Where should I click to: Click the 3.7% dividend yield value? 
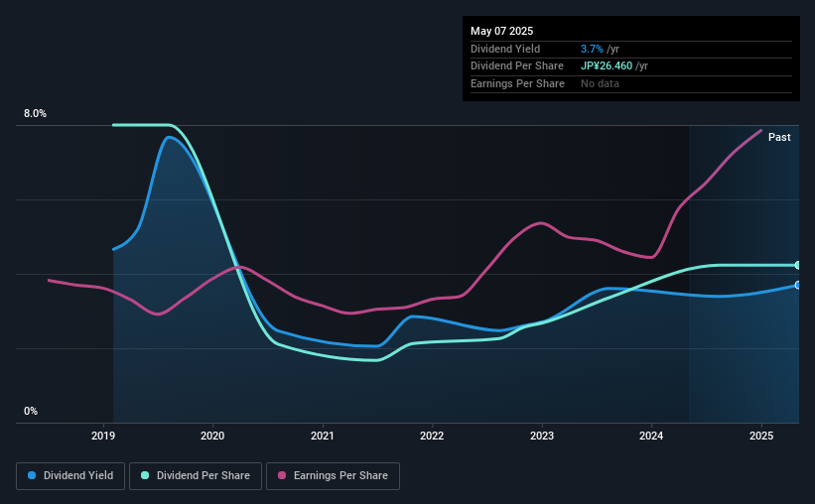point(592,49)
